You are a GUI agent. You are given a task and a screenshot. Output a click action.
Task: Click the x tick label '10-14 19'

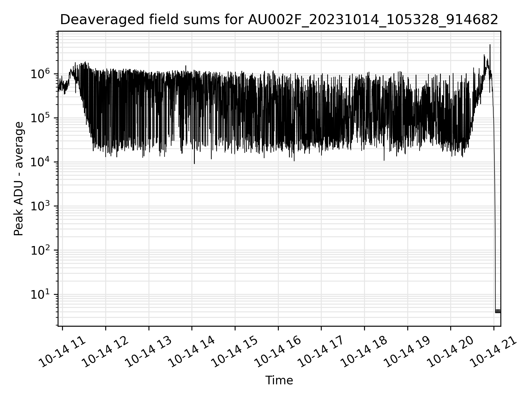point(407,352)
